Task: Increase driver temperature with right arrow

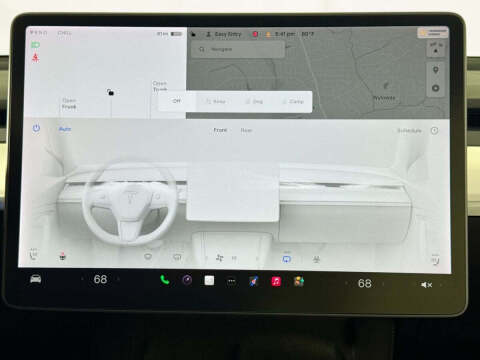Action: pos(119,279)
